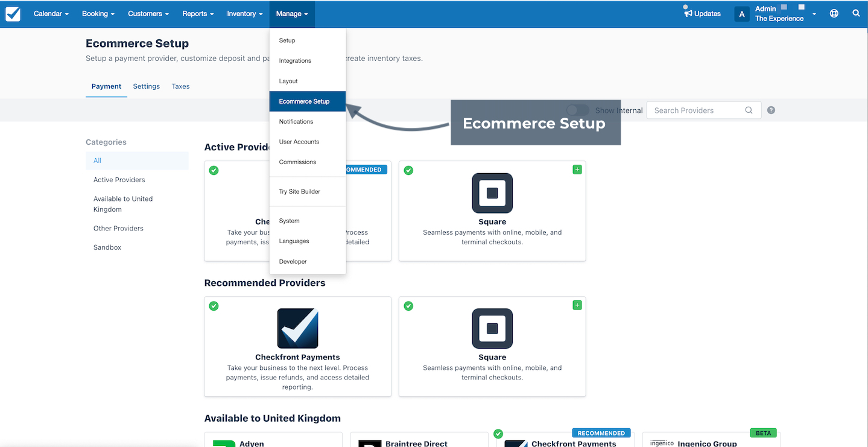
Task: Click the Search Providers input field
Action: click(x=704, y=110)
